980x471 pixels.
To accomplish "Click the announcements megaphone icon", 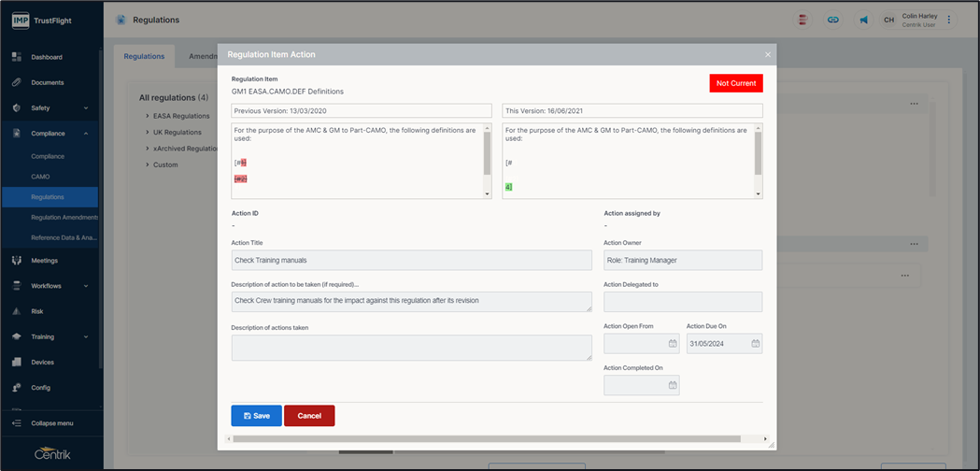I will (863, 20).
